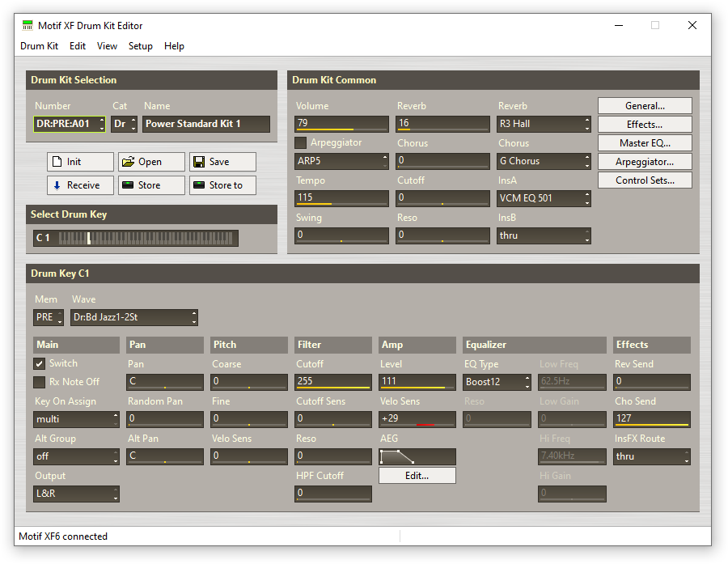
Task: Click the Open button's folder icon
Action: [x=128, y=162]
